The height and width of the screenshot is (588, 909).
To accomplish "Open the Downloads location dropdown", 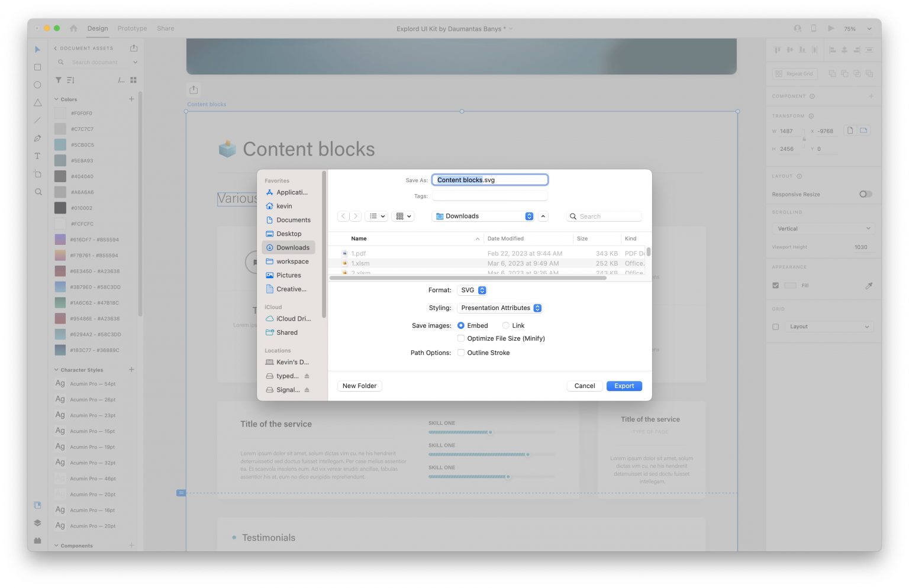I will coord(483,217).
